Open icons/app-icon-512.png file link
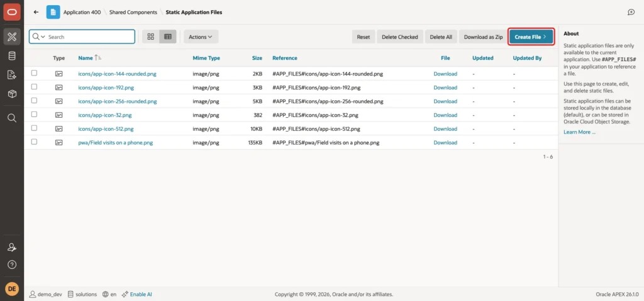The height and width of the screenshot is (301, 644). tap(106, 128)
